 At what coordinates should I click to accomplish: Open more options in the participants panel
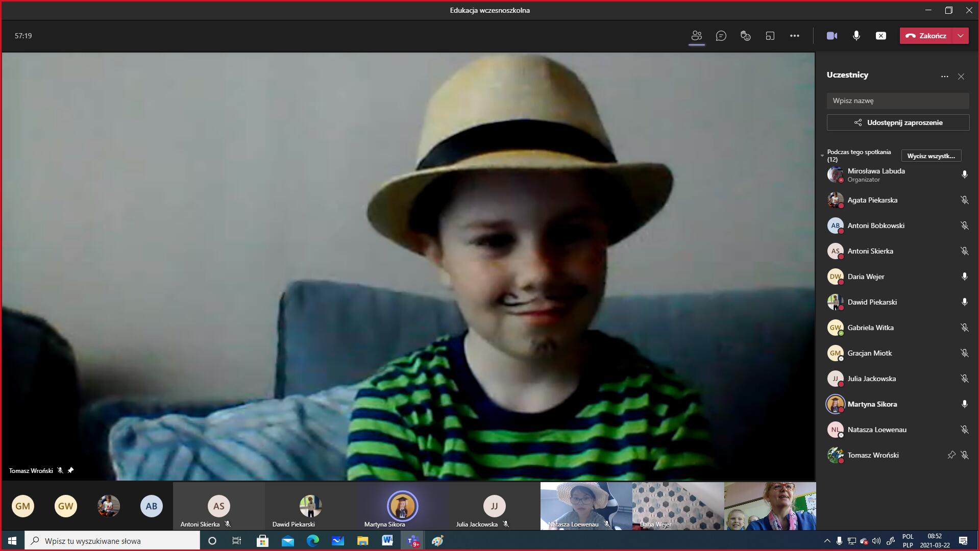pyautogui.click(x=944, y=77)
